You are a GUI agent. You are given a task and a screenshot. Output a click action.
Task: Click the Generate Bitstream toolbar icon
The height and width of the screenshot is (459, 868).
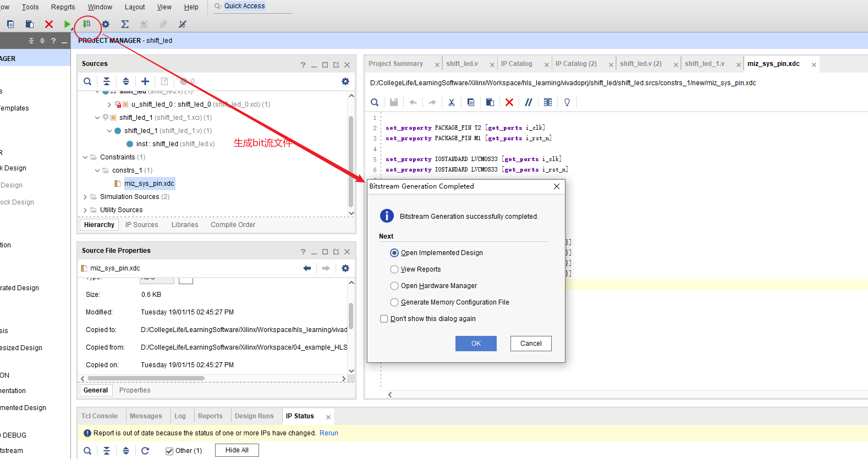(87, 24)
